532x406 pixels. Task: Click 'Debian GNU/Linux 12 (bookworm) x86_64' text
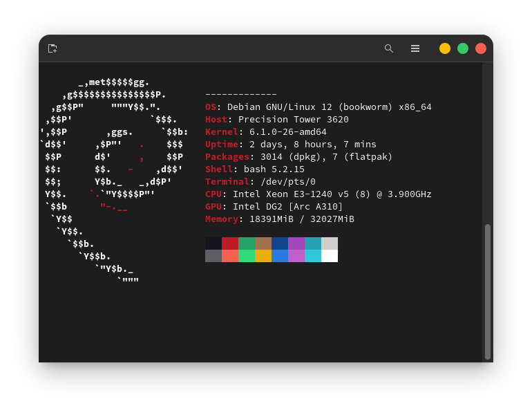click(x=329, y=107)
